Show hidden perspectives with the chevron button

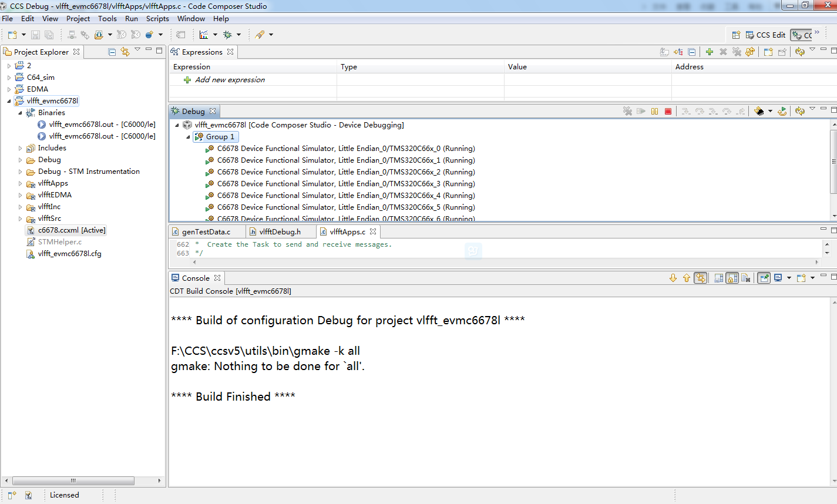pos(817,32)
